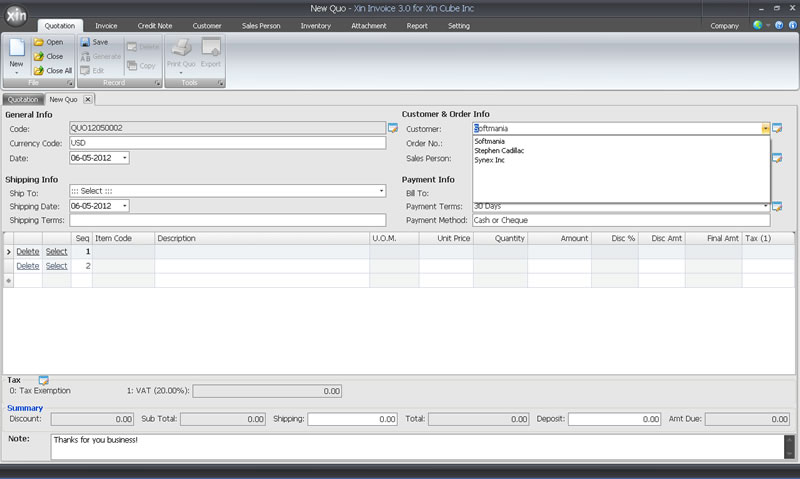Toggle the Customer dropdown arrow
The width and height of the screenshot is (800, 479).
tap(765, 129)
